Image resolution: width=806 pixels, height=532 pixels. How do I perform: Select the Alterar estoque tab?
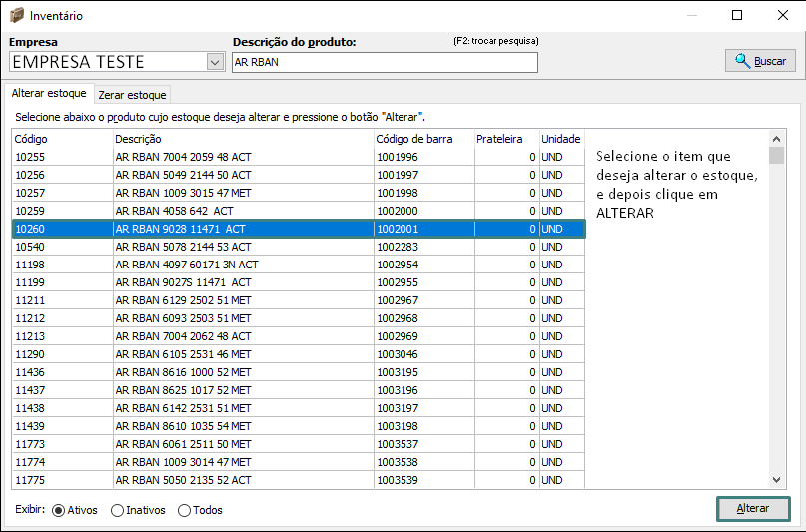point(49,94)
